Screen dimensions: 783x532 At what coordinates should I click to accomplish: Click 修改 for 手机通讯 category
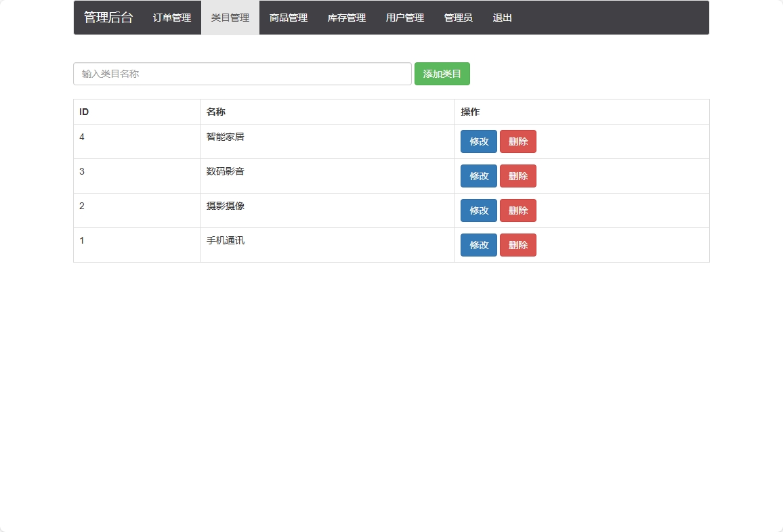pos(478,245)
